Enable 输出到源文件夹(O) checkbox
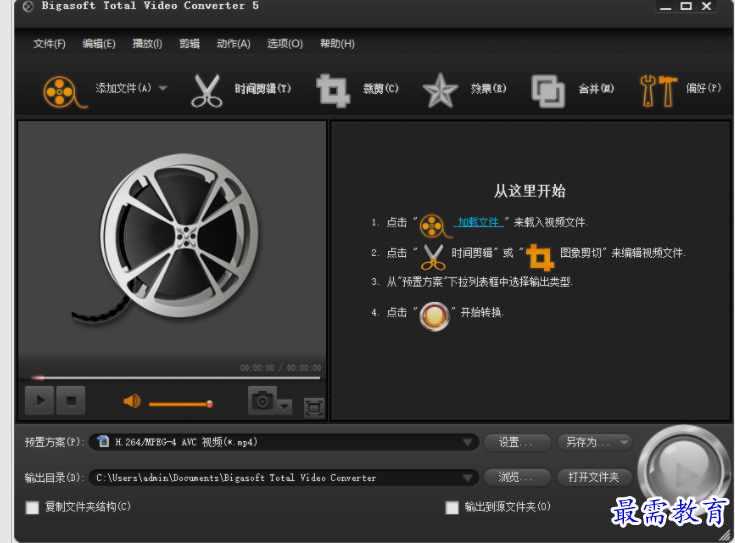The width and height of the screenshot is (735, 543). point(452,507)
